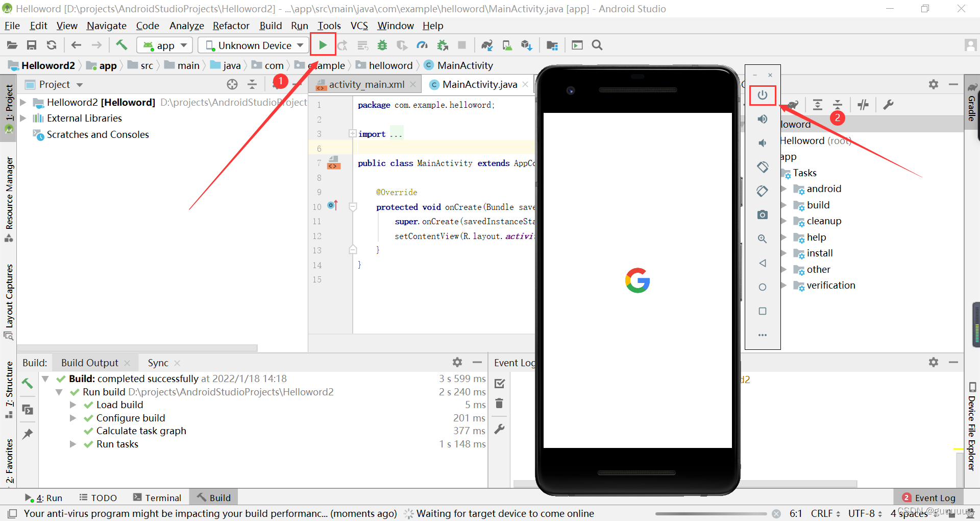Sync project with Gradle files icon
The width and height of the screenshot is (980, 521).
pyautogui.click(x=487, y=45)
